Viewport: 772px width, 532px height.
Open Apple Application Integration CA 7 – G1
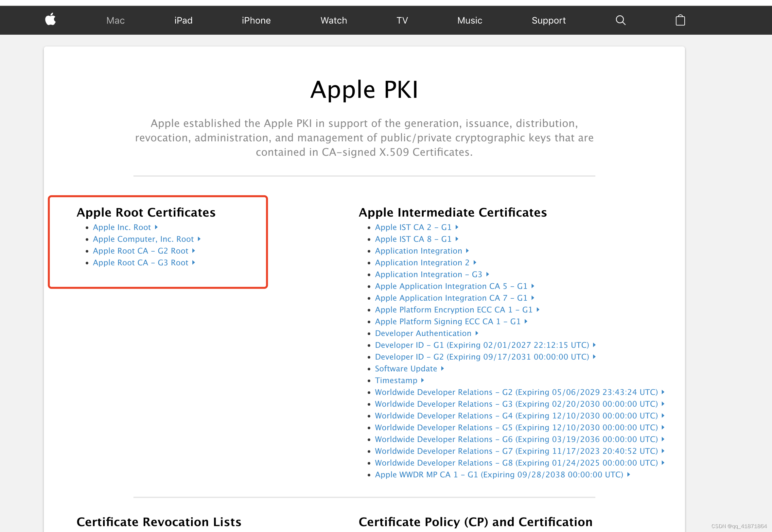455,298
